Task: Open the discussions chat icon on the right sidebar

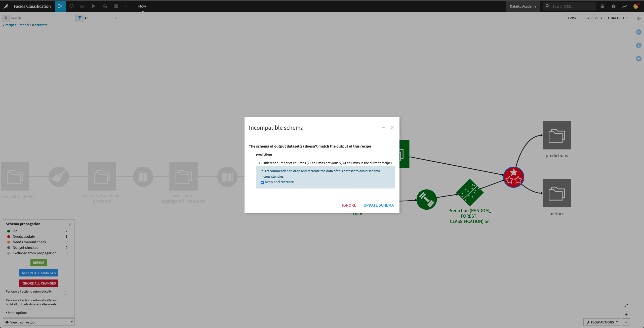Action: pyautogui.click(x=639, y=59)
